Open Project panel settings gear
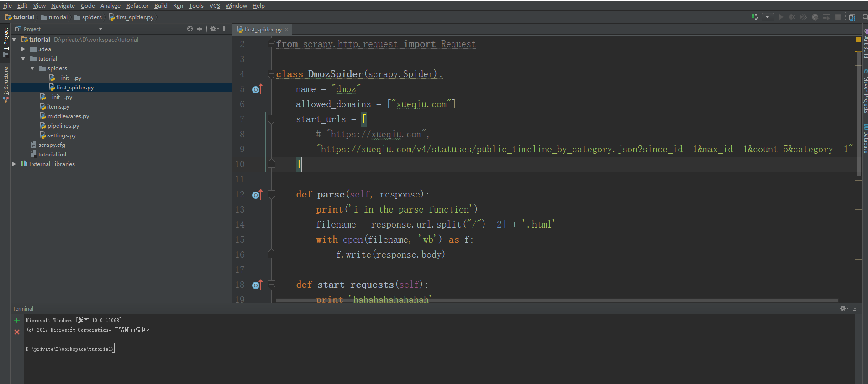The height and width of the screenshot is (384, 868). tap(214, 29)
